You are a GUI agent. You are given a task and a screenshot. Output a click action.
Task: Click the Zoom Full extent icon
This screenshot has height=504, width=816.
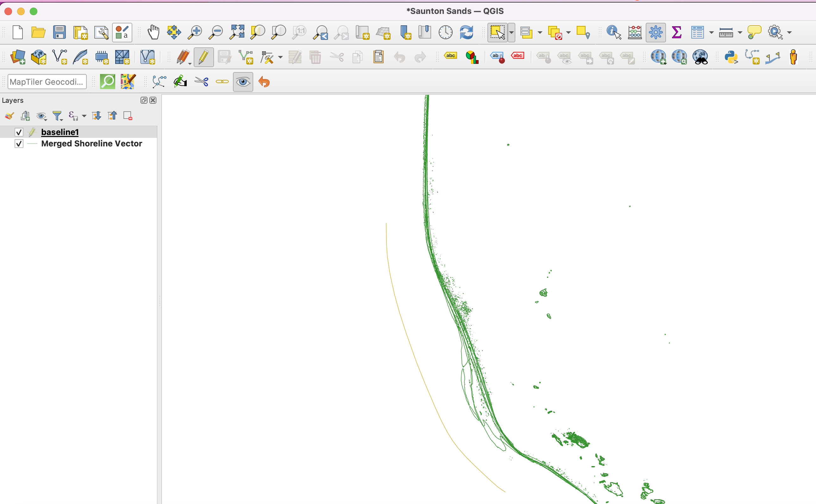236,32
